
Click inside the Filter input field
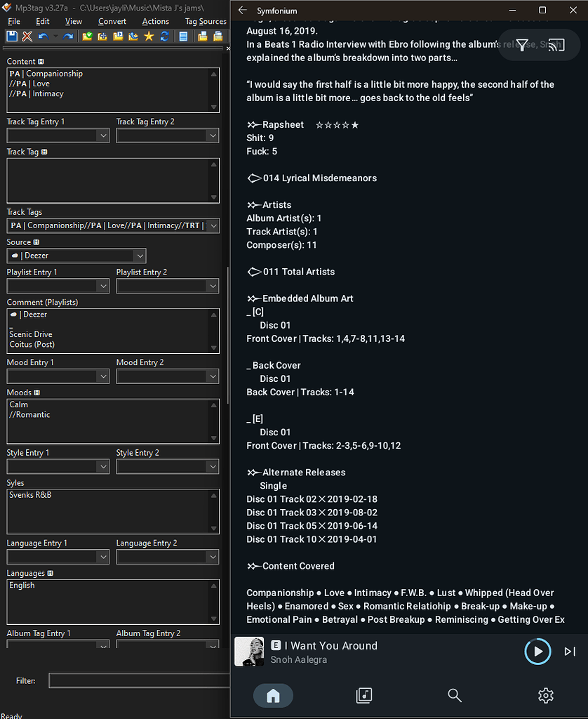coord(138,680)
